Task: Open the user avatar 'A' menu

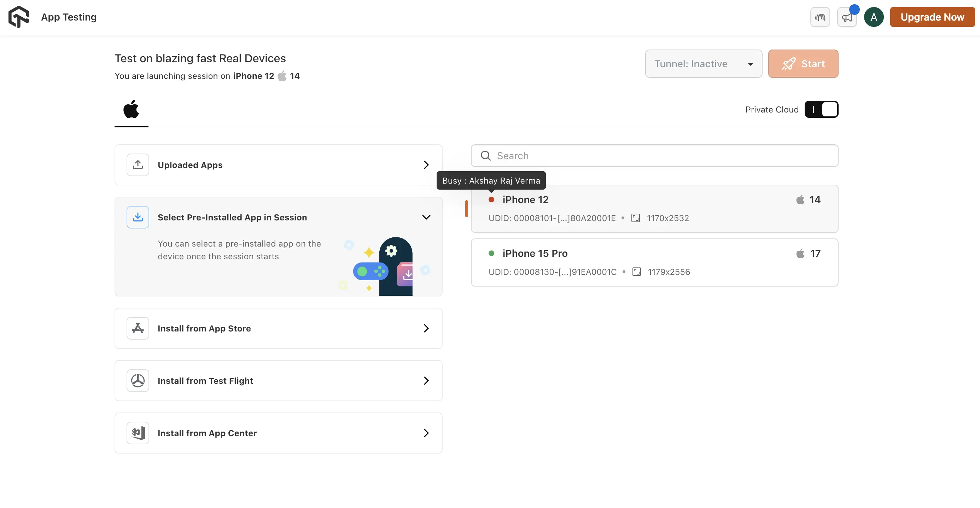Action: click(x=874, y=18)
